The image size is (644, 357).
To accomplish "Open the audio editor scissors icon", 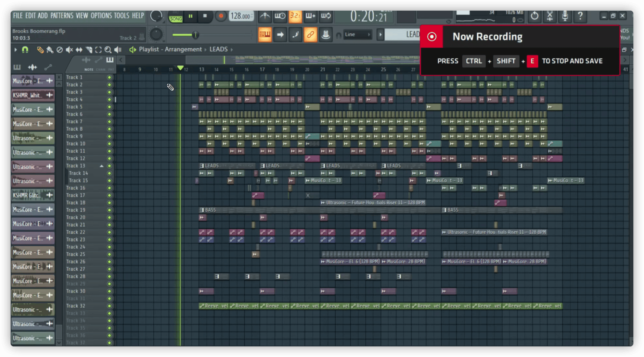I will (550, 16).
